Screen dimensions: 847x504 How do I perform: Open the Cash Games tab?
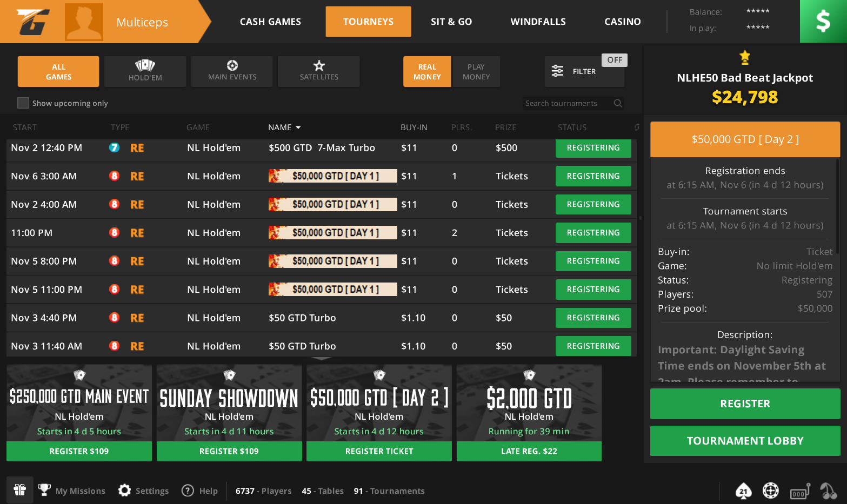270,22
